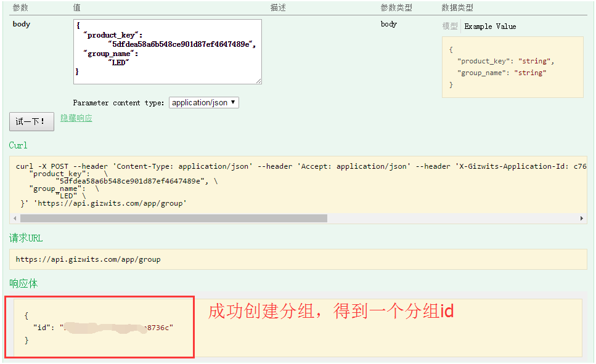Click the Curl section header

18,145
